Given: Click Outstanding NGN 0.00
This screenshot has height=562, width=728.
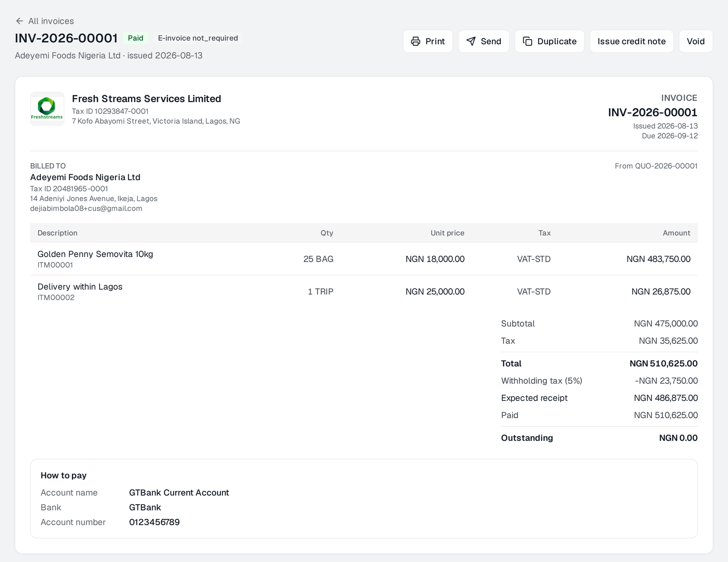Looking at the screenshot, I should point(678,439).
